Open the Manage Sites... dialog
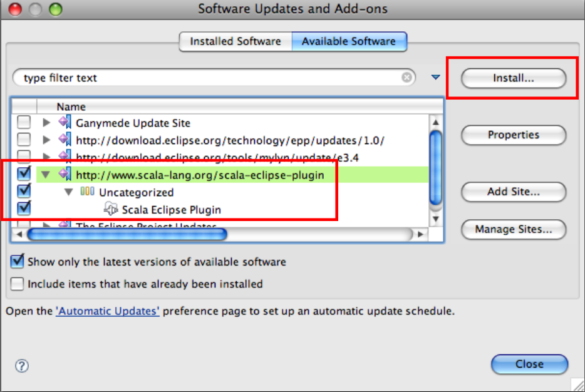The height and width of the screenshot is (392, 585). pyautogui.click(x=514, y=229)
